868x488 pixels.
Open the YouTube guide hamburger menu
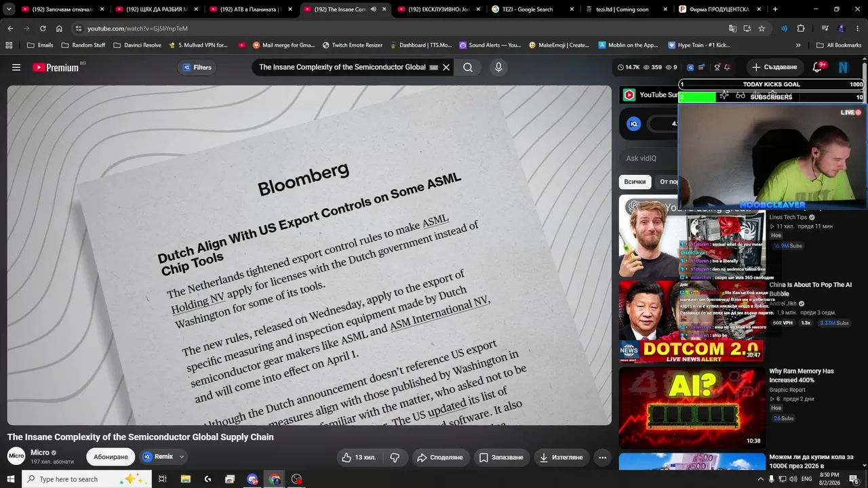(x=16, y=67)
